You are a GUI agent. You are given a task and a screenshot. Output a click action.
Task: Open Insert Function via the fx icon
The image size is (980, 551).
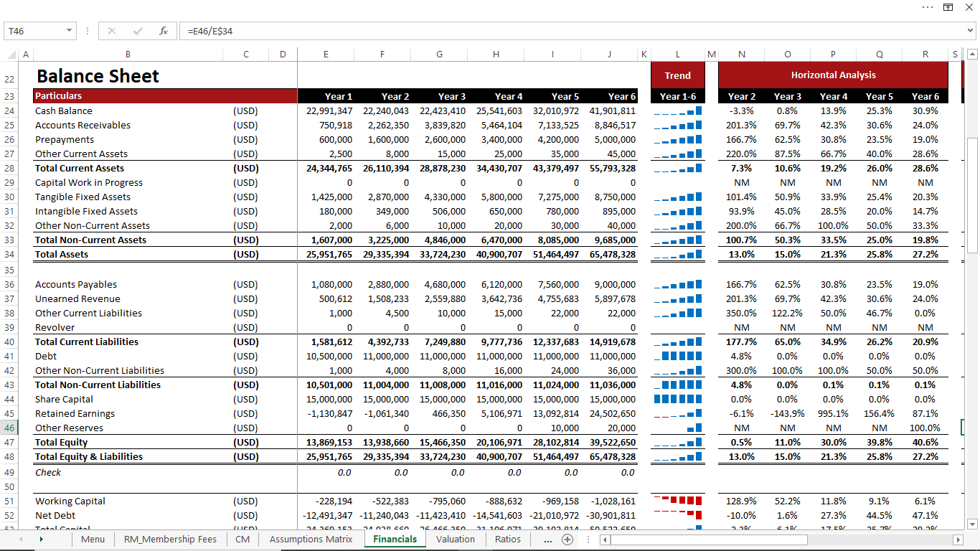[x=164, y=31]
